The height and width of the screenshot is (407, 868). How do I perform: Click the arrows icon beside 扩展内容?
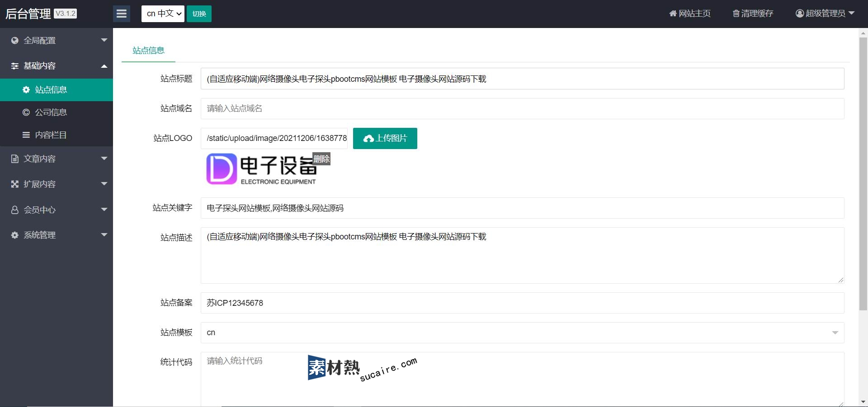(x=15, y=184)
